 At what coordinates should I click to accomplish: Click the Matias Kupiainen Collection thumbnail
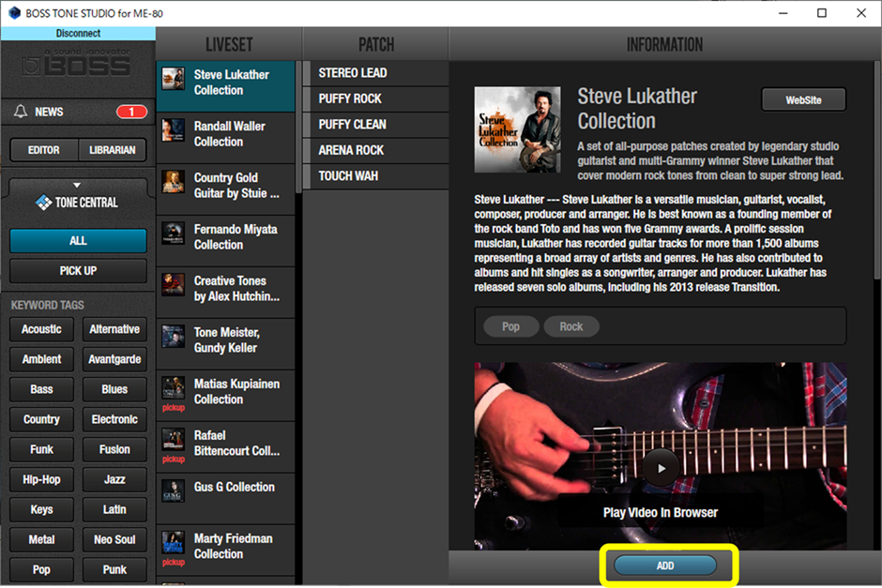(x=174, y=388)
